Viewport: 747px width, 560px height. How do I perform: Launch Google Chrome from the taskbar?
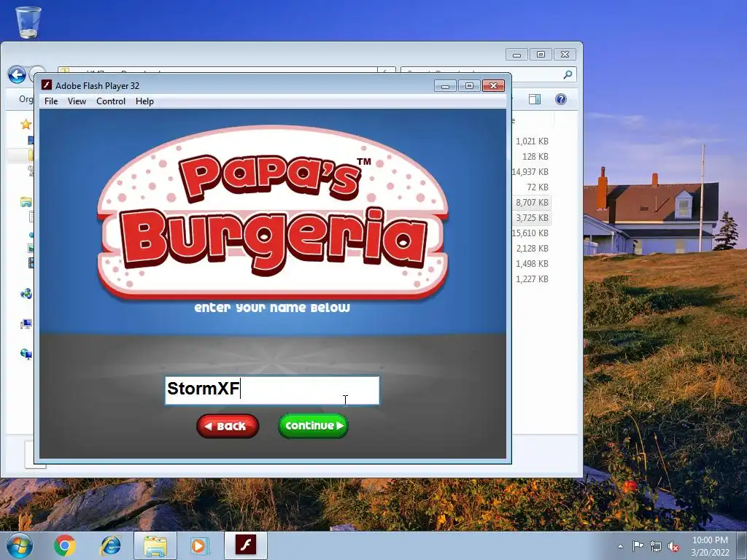pos(65,545)
